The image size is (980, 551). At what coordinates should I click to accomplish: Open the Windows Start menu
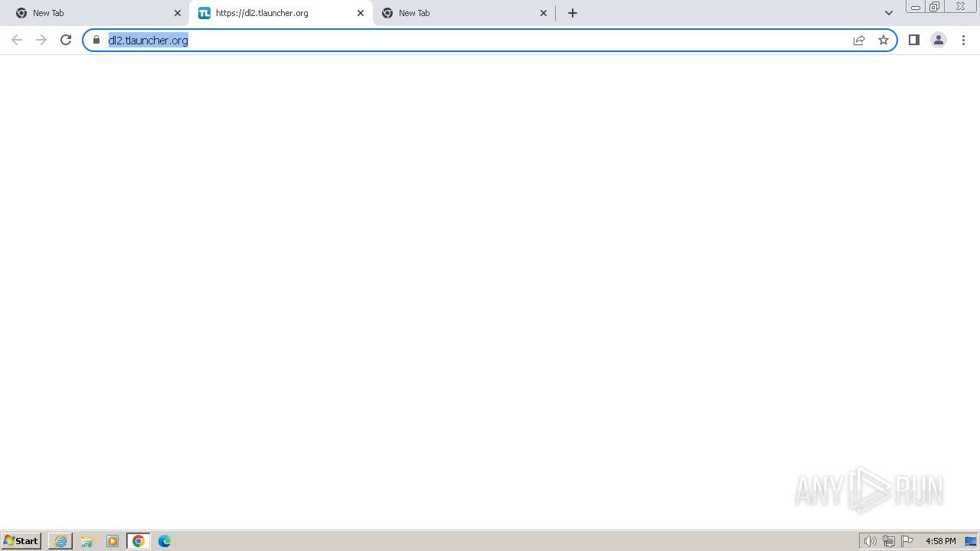[x=21, y=541]
